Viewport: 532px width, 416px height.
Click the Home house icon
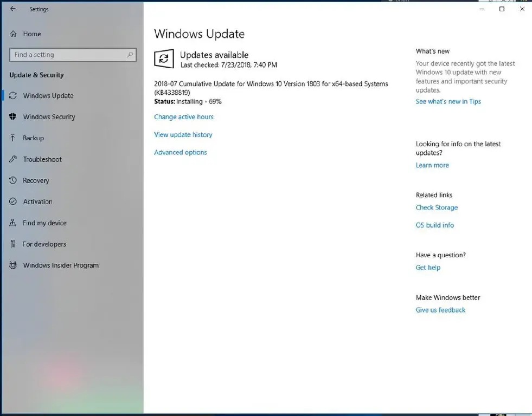tap(13, 34)
